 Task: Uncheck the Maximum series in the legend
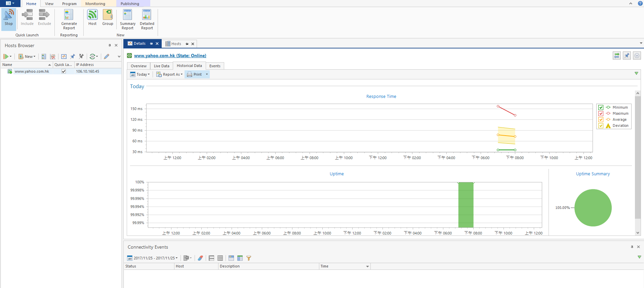pos(601,114)
